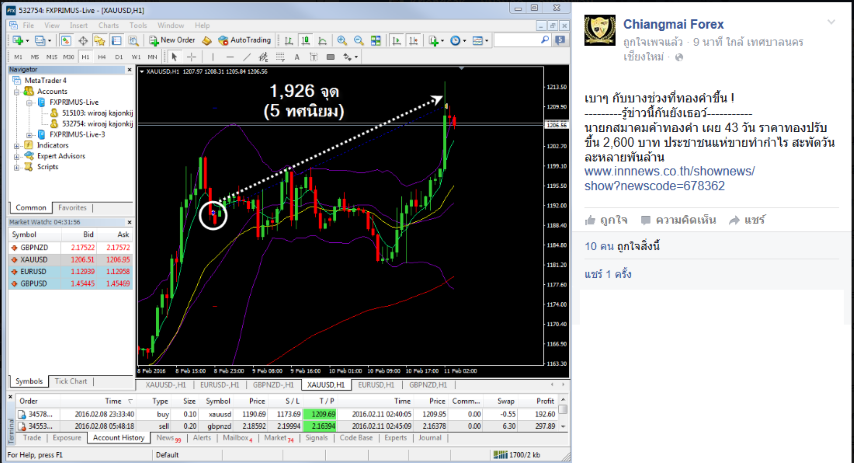Toggle the Terminal panel icon
Viewport: 854px width, 463px height.
(116, 40)
